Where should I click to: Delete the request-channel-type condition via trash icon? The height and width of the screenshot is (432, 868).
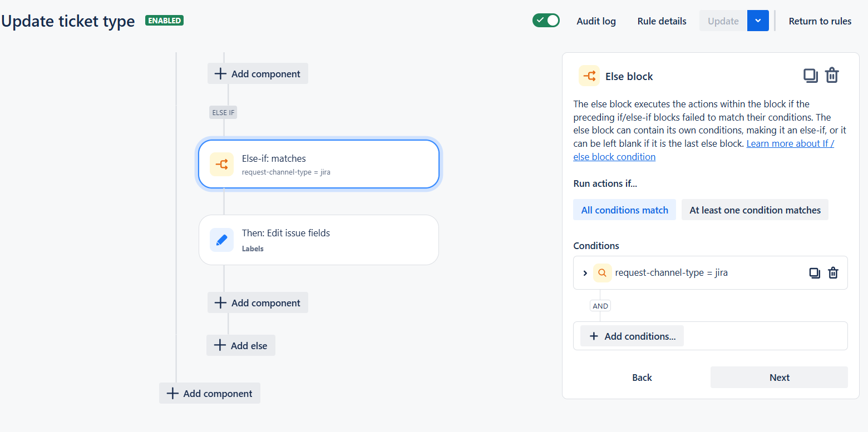[833, 272]
